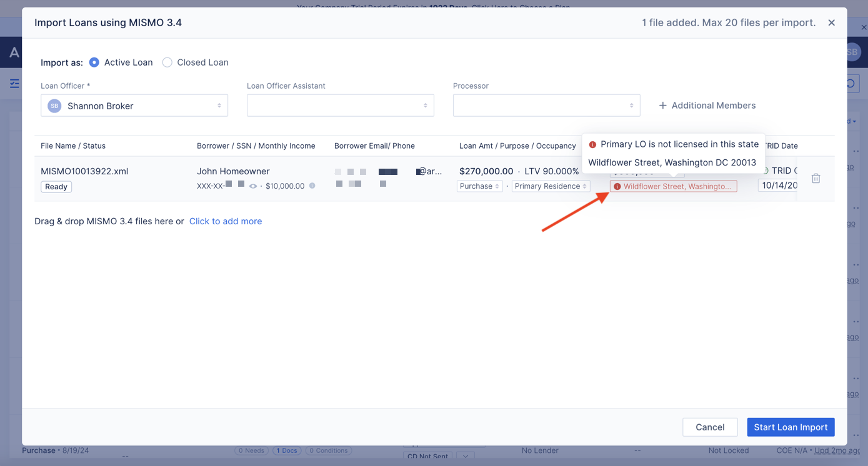
Task: Change the Primary Residence occupancy dropdown
Action: 551,186
